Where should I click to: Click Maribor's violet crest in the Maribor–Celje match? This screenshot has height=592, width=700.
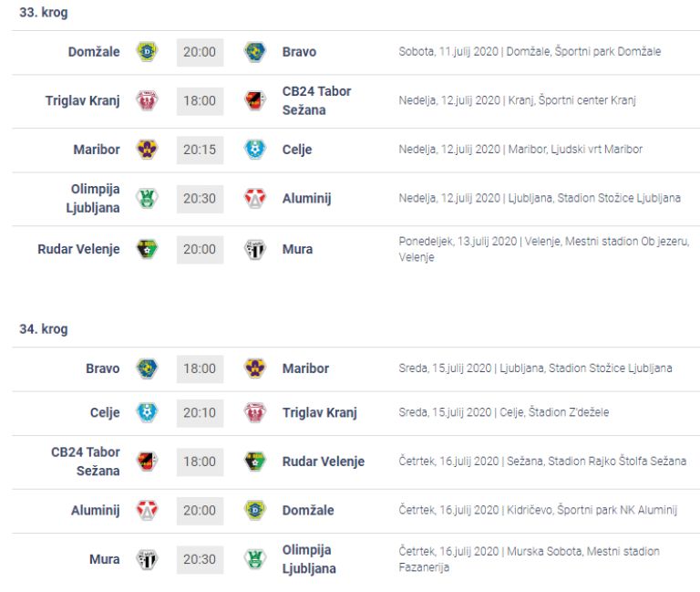(146, 150)
